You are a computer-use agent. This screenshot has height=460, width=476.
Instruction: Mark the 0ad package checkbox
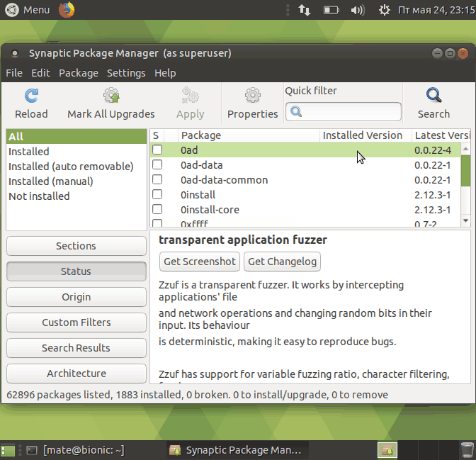point(157,150)
